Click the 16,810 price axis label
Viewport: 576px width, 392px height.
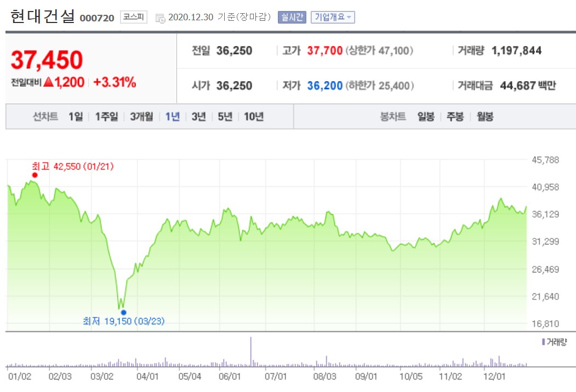click(x=545, y=323)
